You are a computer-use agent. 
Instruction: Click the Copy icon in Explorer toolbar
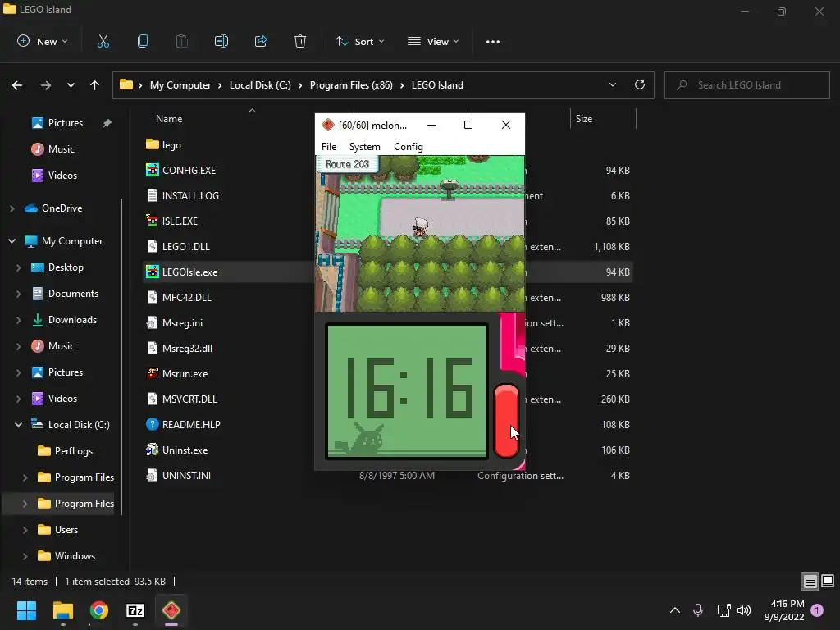coord(143,41)
